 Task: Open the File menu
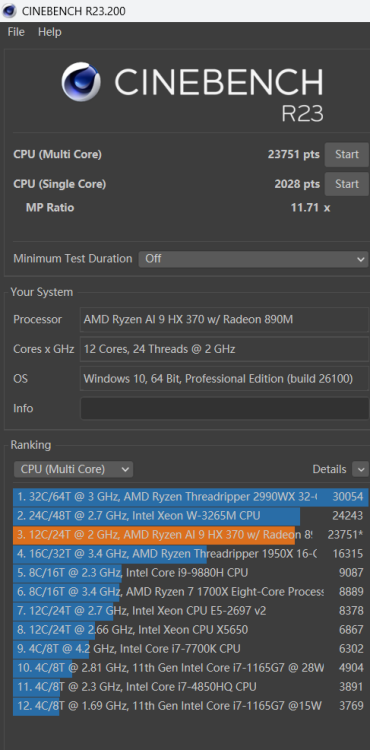point(16,32)
